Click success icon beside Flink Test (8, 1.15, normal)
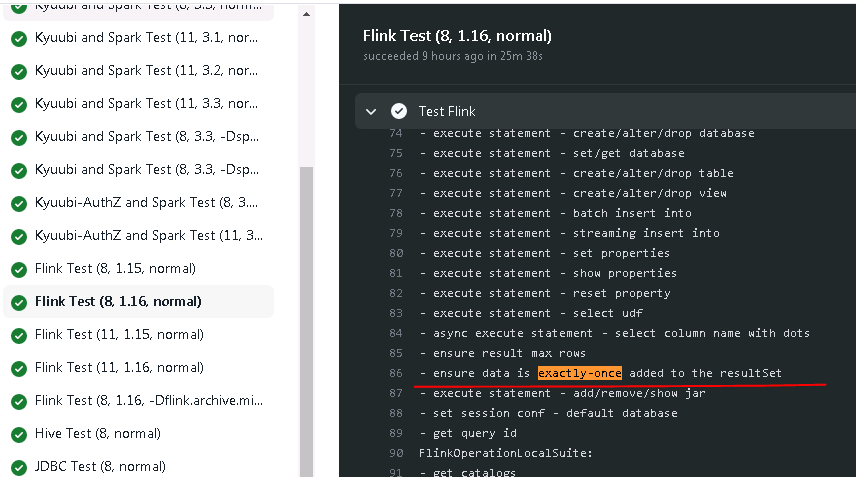 pos(19,270)
